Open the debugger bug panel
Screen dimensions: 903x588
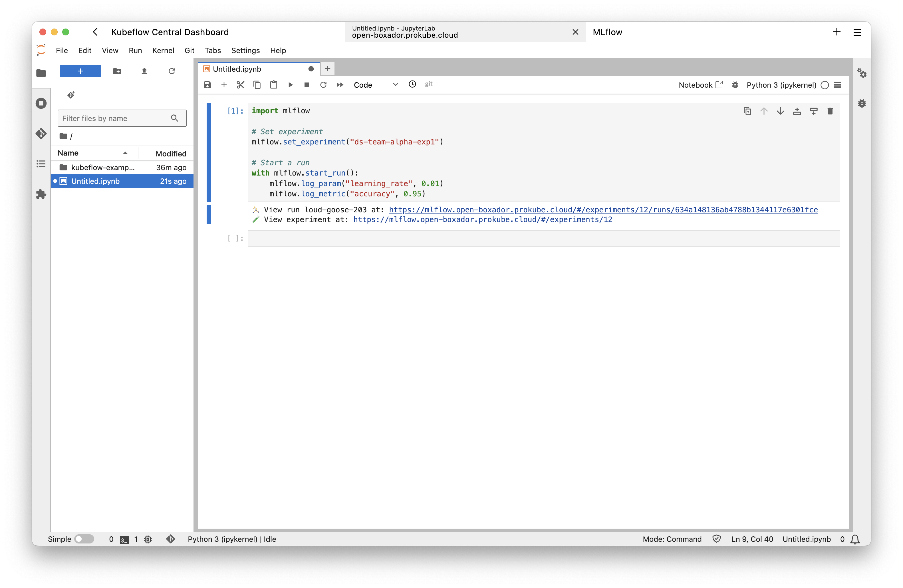862,103
